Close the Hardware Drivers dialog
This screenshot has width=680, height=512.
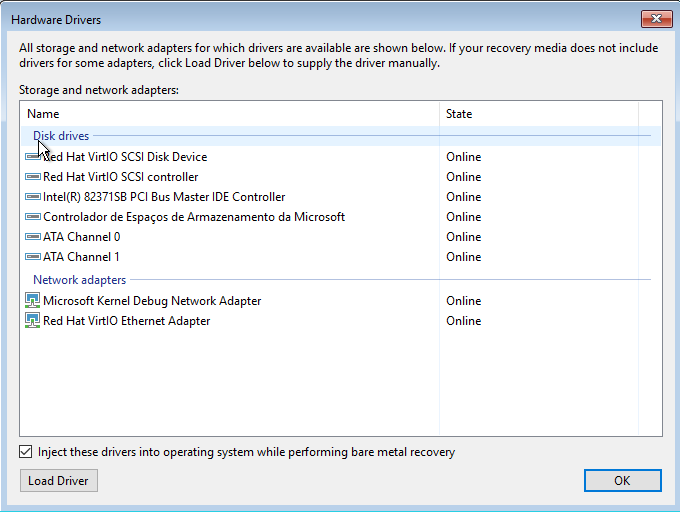pos(657,19)
